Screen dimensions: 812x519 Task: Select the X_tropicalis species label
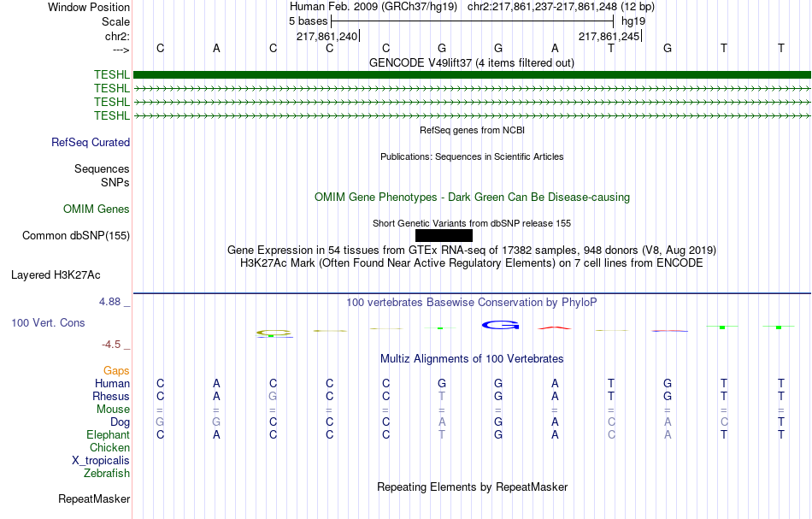pos(101,461)
